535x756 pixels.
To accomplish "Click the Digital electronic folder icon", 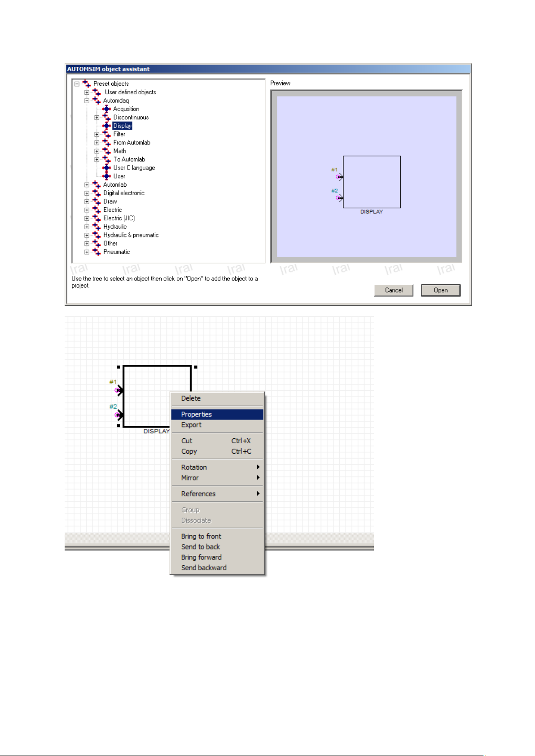I will pos(96,193).
